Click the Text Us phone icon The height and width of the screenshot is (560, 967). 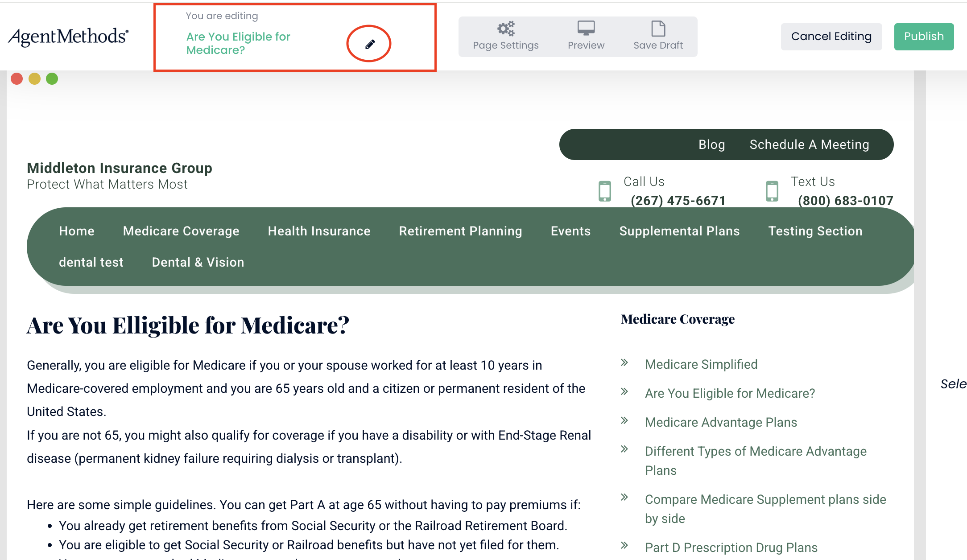pyautogui.click(x=772, y=191)
